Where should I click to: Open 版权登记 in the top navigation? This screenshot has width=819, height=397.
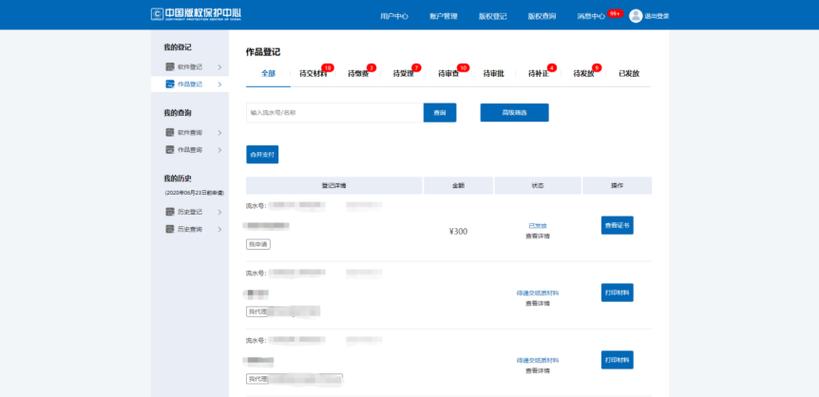493,16
